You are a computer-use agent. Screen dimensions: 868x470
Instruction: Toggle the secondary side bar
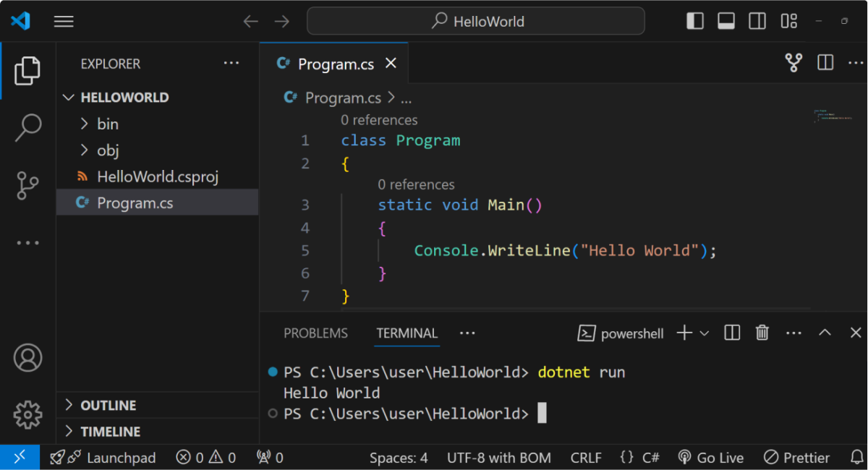(757, 20)
